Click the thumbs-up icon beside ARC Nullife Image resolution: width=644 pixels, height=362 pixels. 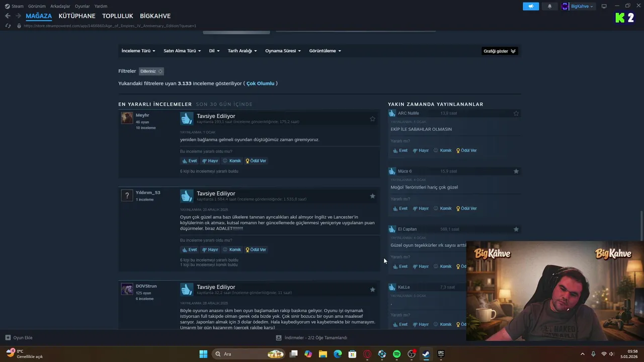pos(392,113)
